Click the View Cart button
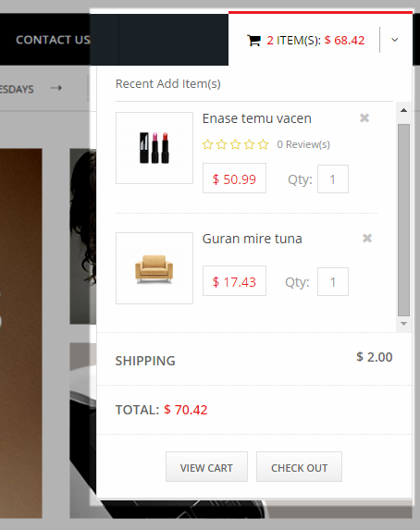Image resolution: width=420 pixels, height=530 pixels. 206,467
